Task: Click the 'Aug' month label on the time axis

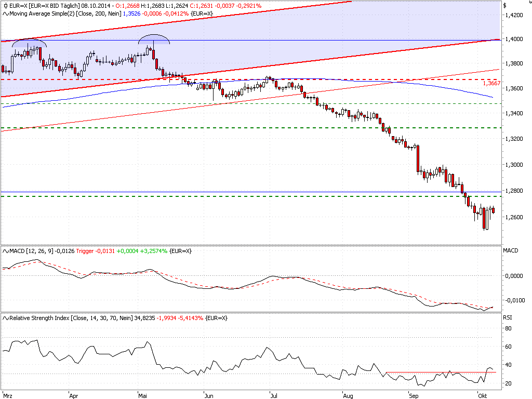Action: click(x=348, y=395)
